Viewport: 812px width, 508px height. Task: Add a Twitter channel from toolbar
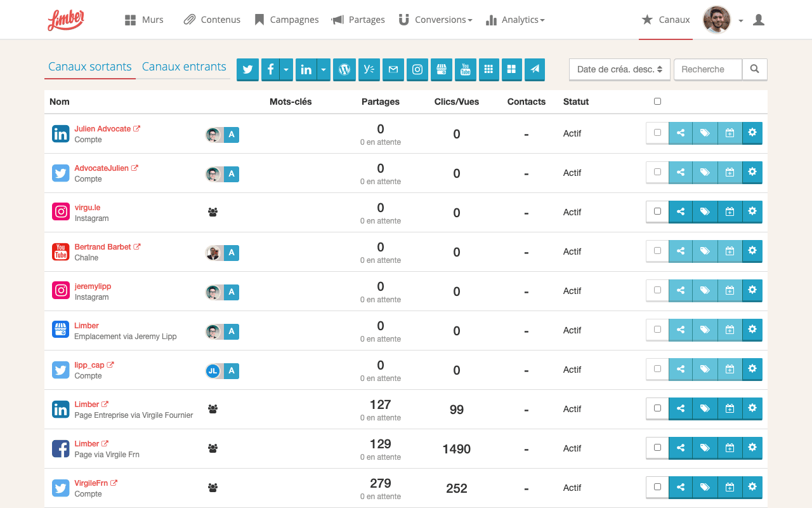click(x=248, y=69)
